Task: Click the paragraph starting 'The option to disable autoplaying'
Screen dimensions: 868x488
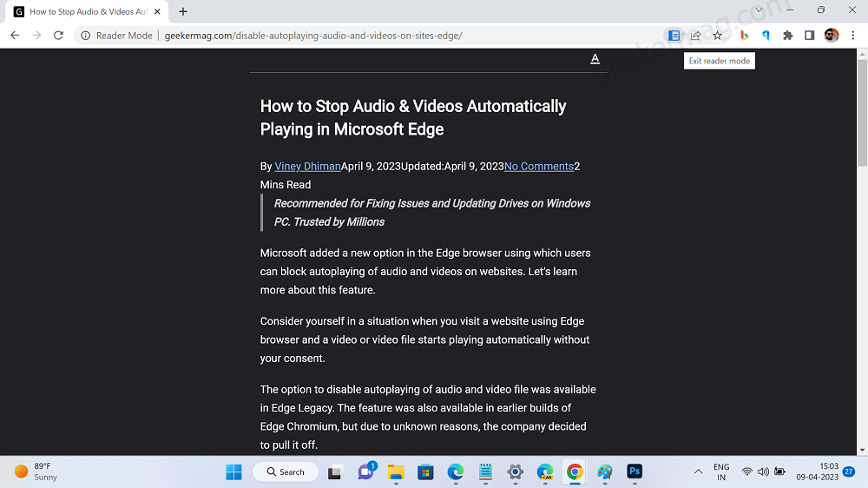Action: (428, 417)
